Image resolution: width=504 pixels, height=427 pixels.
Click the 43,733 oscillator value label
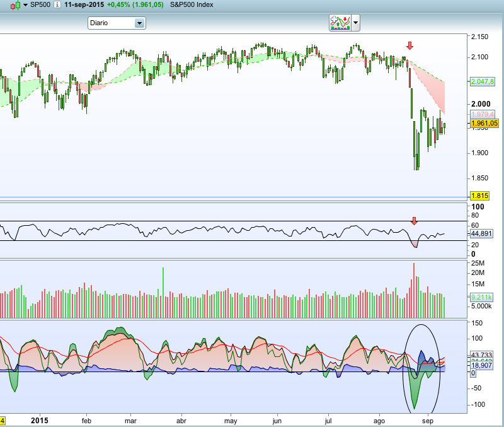481,355
